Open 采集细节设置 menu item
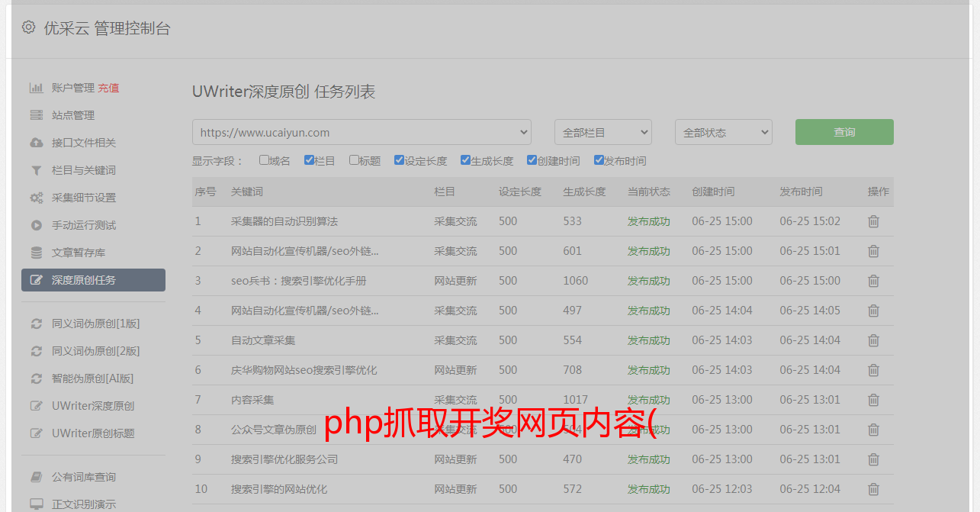 84,198
